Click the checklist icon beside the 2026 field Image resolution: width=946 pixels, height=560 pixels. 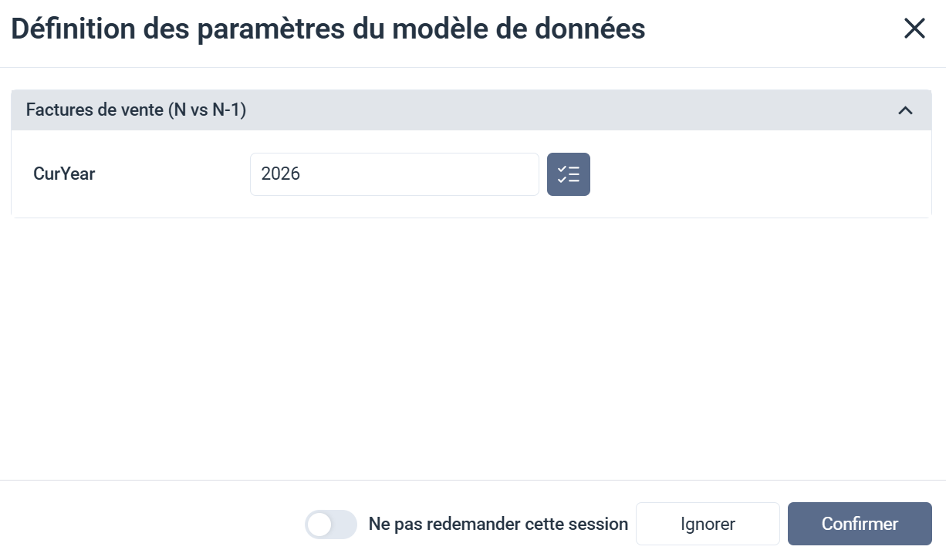coord(569,174)
